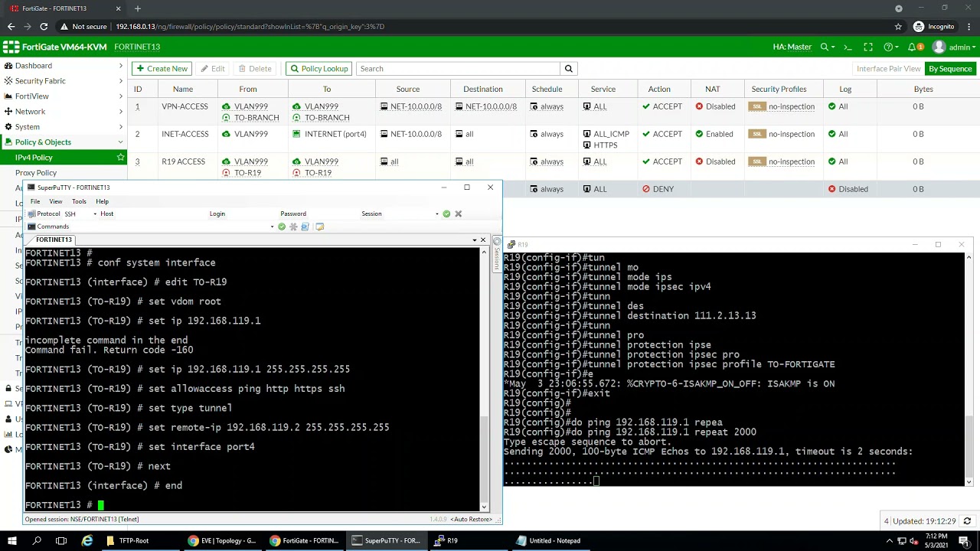Collapse the Policy & Objects menu

64,142
